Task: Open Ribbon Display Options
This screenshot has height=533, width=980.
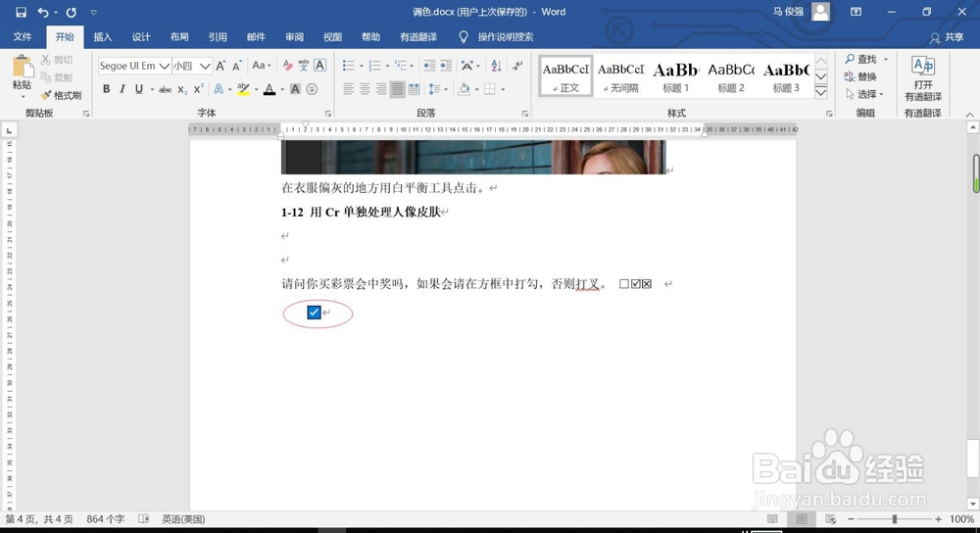Action: (x=856, y=12)
